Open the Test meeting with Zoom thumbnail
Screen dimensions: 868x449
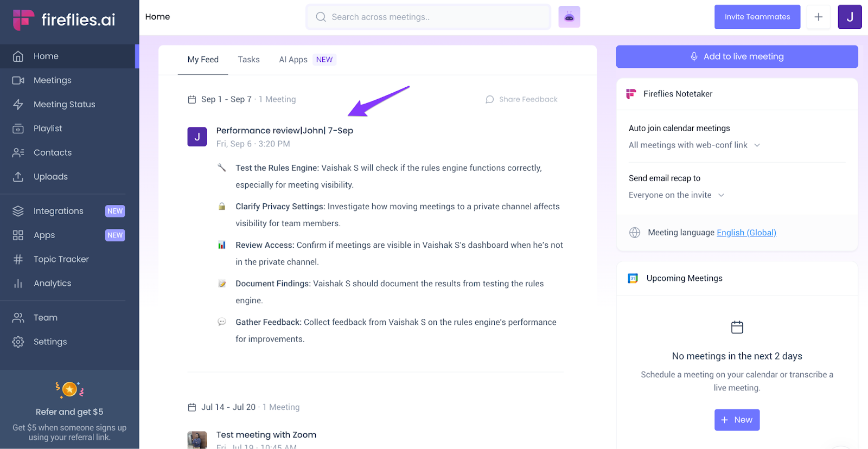click(x=197, y=440)
